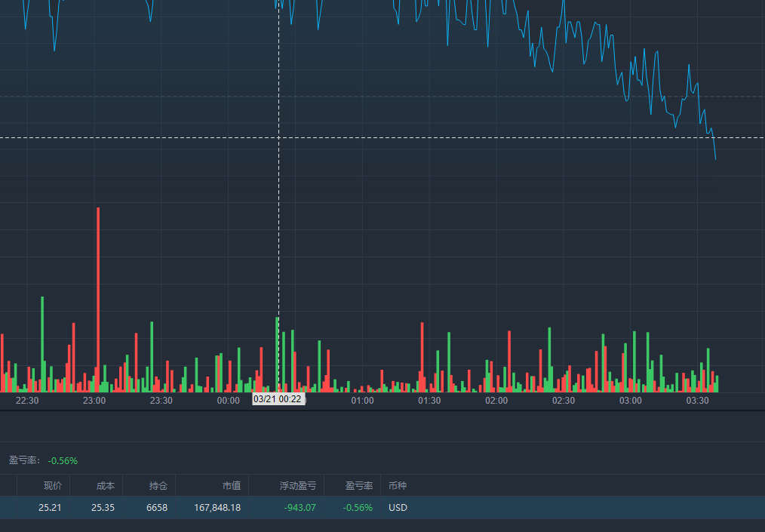Click the 现价 column header
Screen dimensions: 765x532
coord(52,486)
